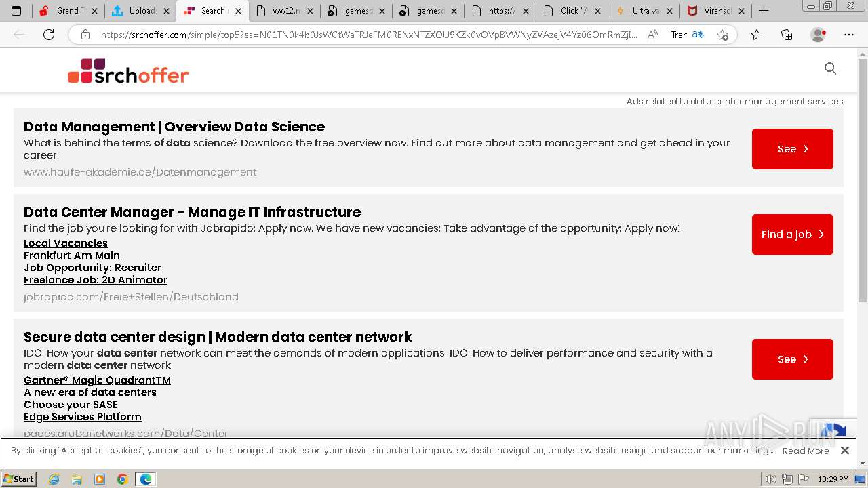Open the browser profile avatar

[x=818, y=35]
